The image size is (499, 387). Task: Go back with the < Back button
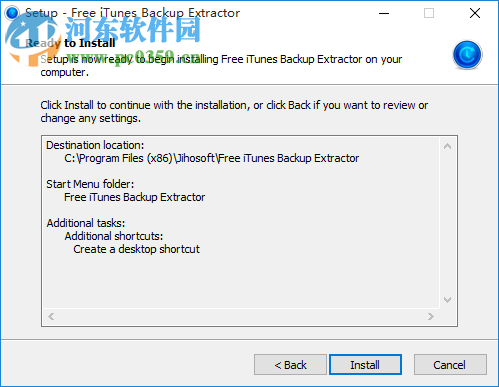tap(290, 365)
